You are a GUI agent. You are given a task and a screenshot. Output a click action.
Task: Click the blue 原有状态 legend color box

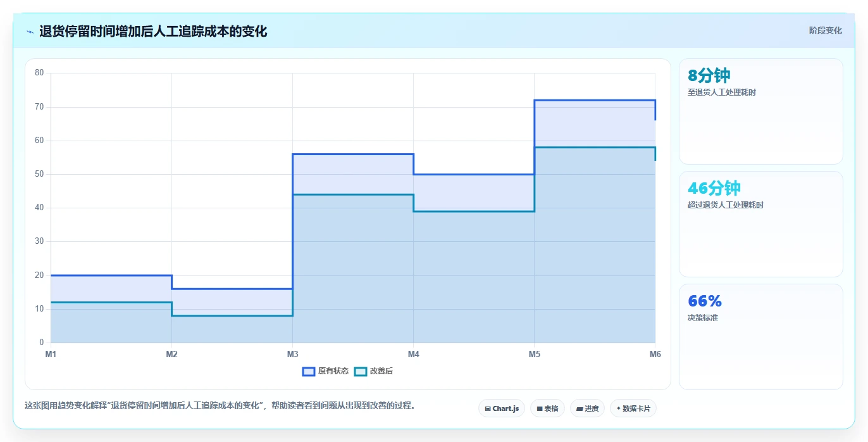(x=309, y=371)
